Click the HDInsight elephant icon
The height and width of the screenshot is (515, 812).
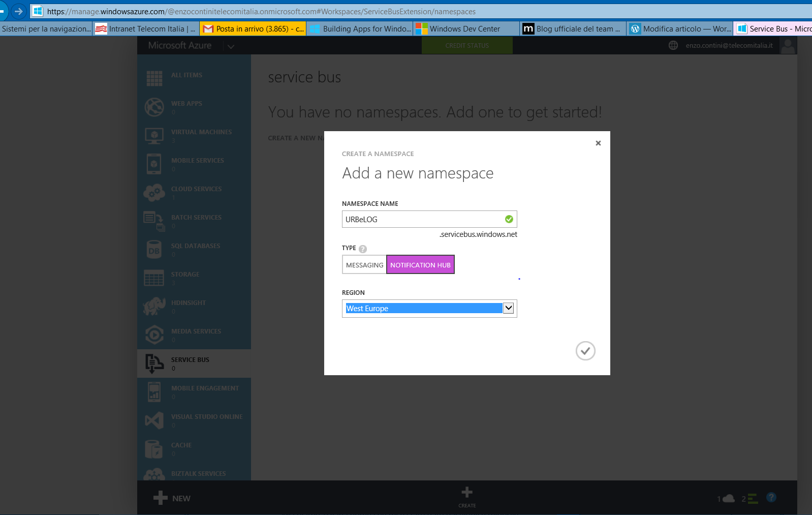coord(154,306)
